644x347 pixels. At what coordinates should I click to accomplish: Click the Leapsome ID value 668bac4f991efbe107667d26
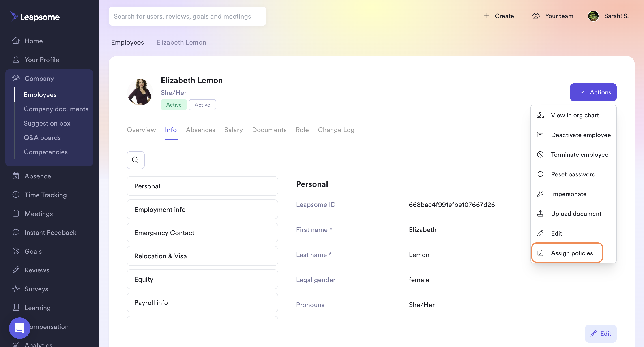pos(452,204)
